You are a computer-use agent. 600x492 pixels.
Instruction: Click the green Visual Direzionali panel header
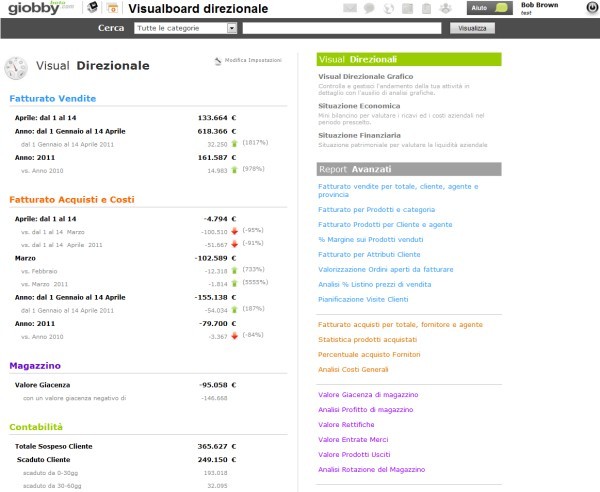[409, 59]
